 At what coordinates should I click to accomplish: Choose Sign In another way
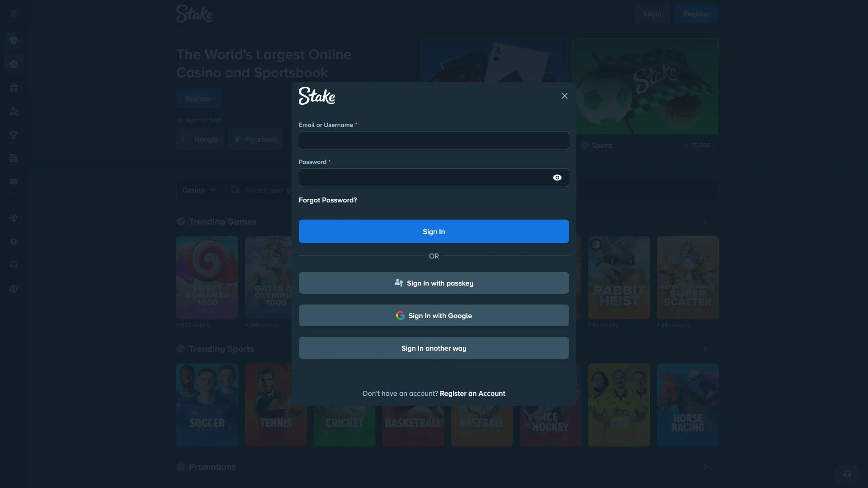tap(434, 348)
